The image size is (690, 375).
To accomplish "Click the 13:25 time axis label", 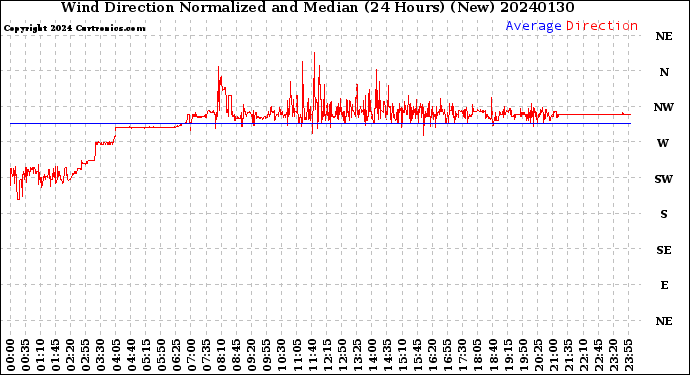I will (x=357, y=355).
